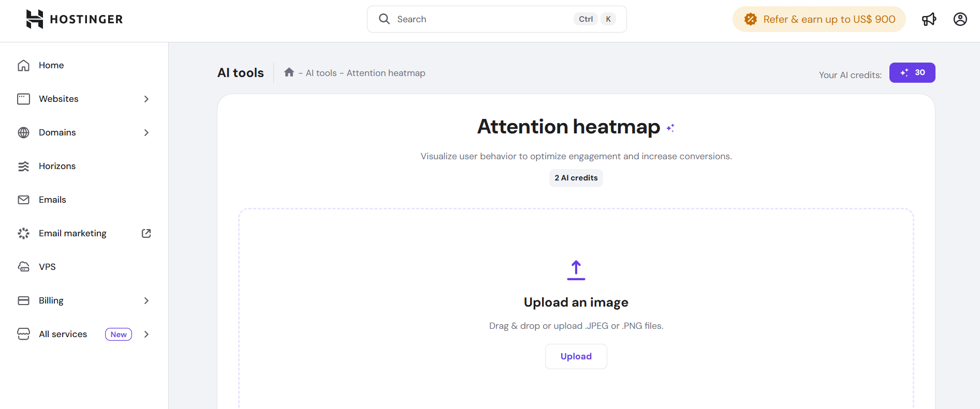This screenshot has width=980, height=409.
Task: Click the 'Visualize user behavior' description text
Action: pyautogui.click(x=576, y=156)
